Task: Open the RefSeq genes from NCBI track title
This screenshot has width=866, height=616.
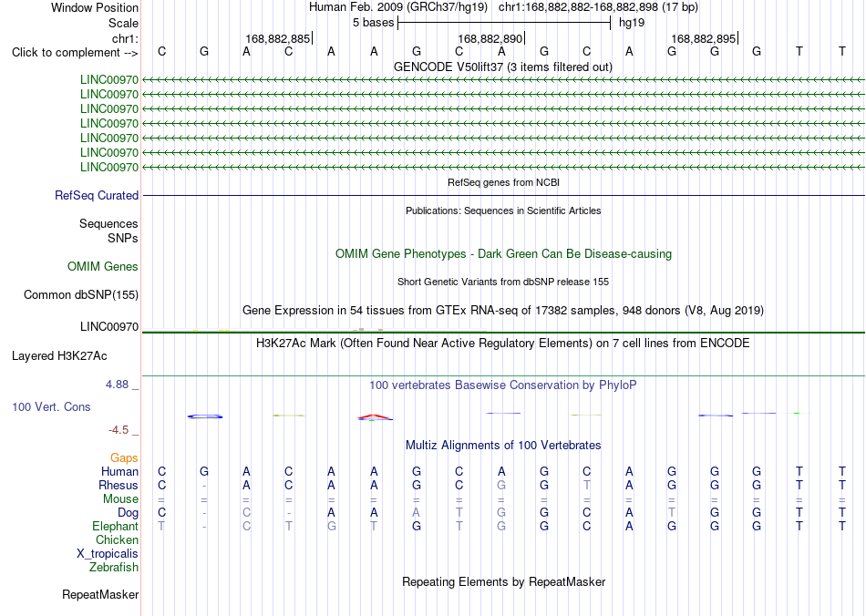Action: point(503,182)
